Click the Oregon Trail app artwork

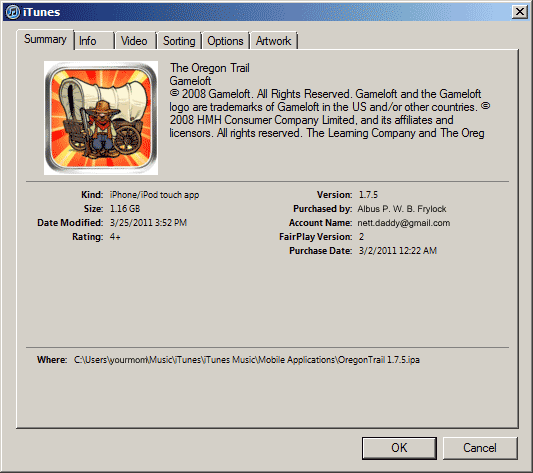tap(101, 118)
